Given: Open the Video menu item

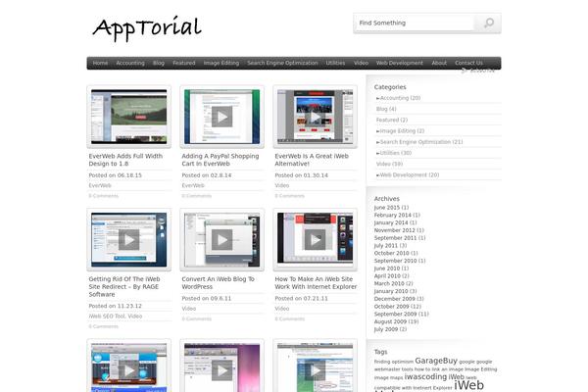Looking at the screenshot, I should [361, 63].
